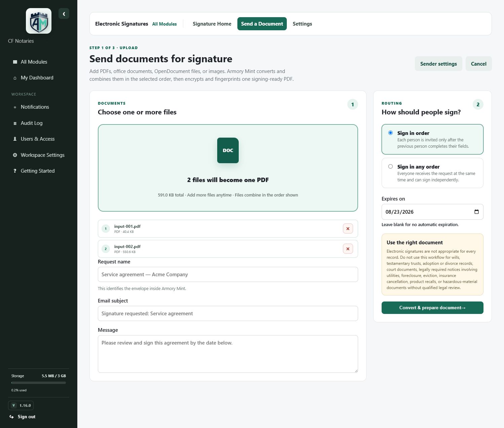Open Sender settings
This screenshot has width=504, height=428.
[x=438, y=64]
